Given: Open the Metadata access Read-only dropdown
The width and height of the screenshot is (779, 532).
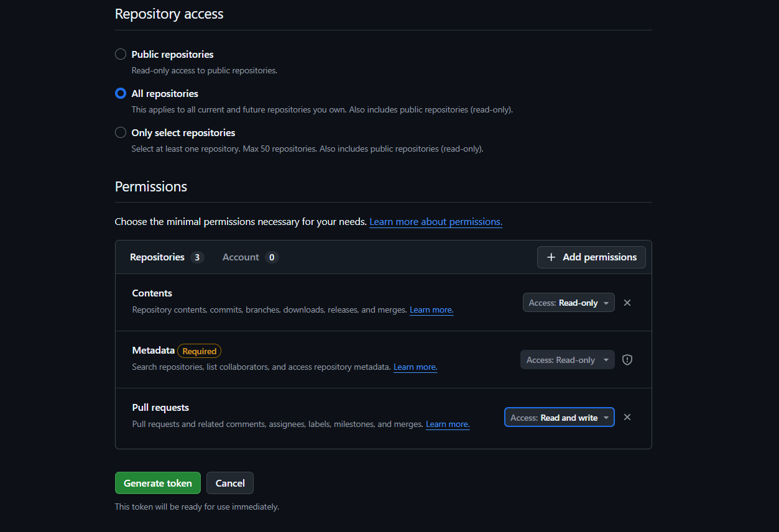Looking at the screenshot, I should click(x=567, y=360).
